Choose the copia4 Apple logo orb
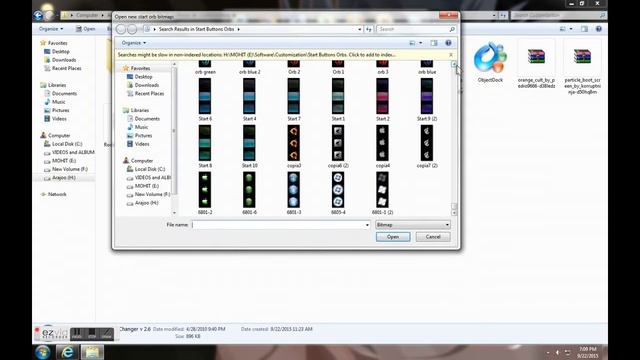Screen dimensions: 640x360 click(382, 143)
